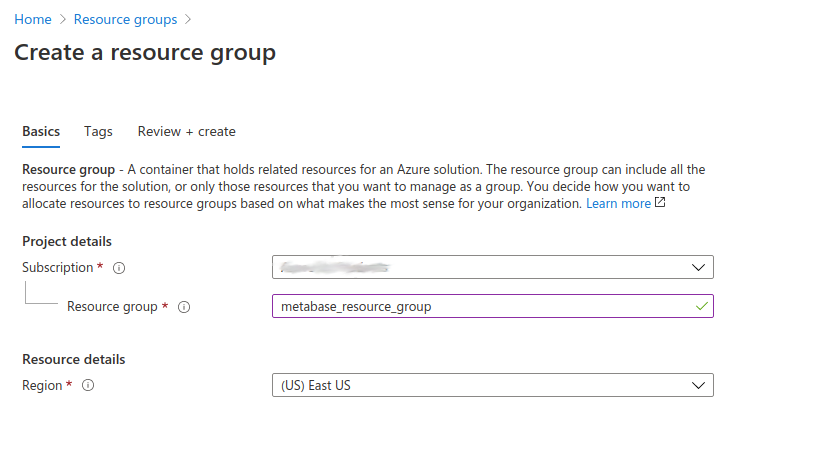Expand Subscription list via chevron arrow
Screen dimensions: 824x461
(698, 268)
